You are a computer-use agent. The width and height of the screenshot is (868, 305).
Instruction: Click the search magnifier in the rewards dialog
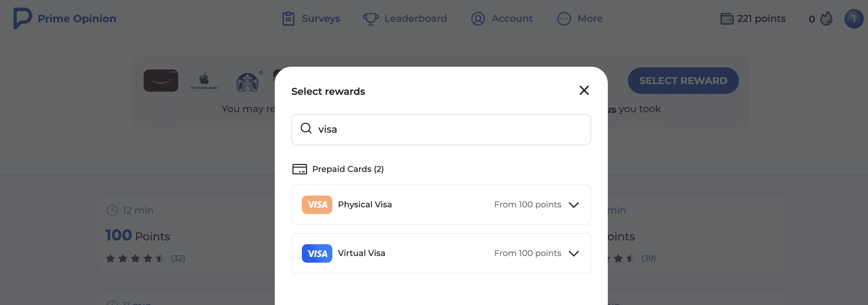point(306,129)
